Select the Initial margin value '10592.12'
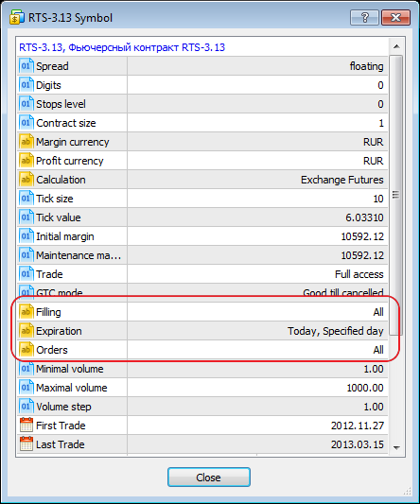 click(x=362, y=236)
